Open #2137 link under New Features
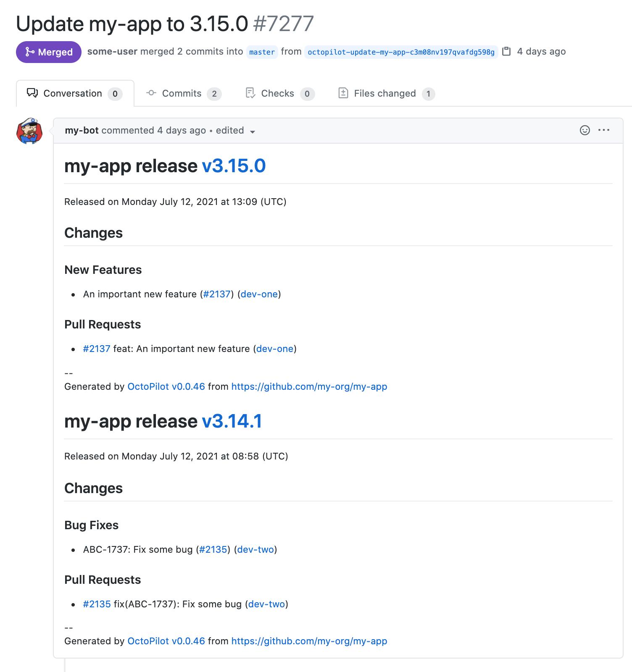The width and height of the screenshot is (632, 672). [217, 294]
